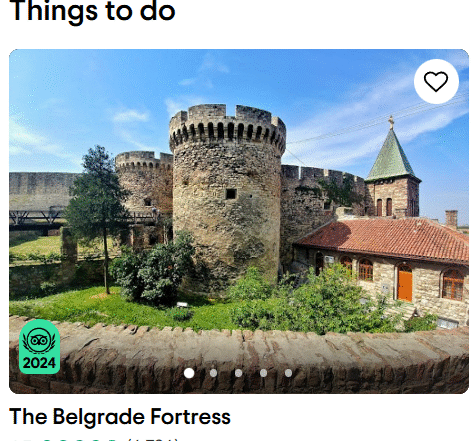Click the brick wall foreground in photo
This screenshot has height=441, width=476.
[239, 357]
